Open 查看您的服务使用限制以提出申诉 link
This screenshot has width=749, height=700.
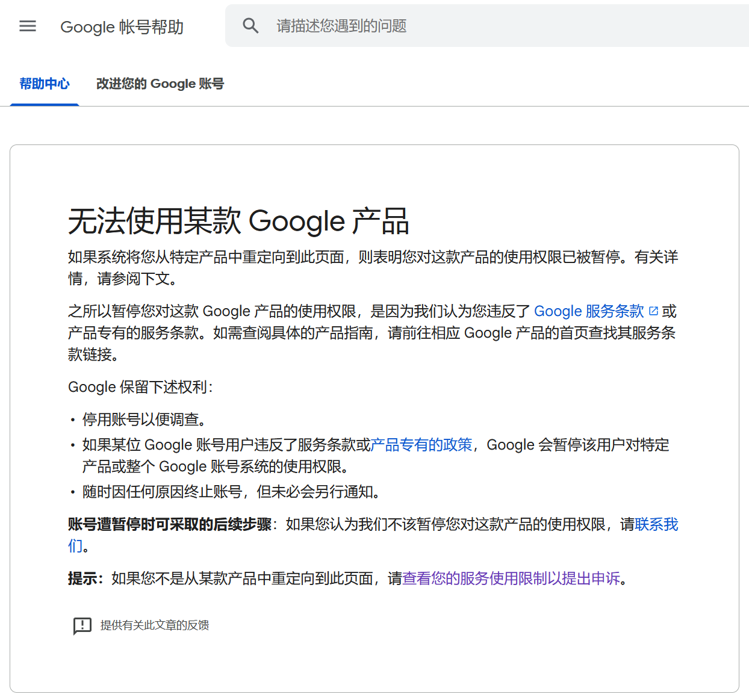[x=511, y=578]
